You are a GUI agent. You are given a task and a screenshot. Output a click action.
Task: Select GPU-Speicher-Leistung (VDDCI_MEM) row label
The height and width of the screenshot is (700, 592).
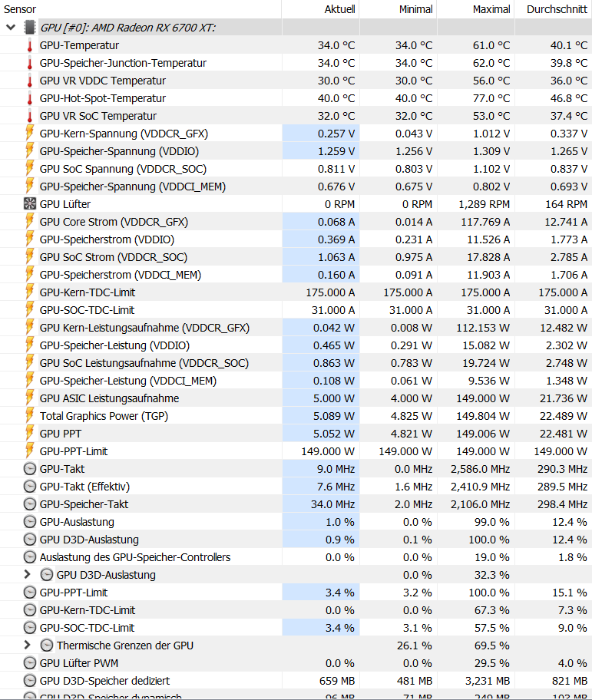pos(127,381)
